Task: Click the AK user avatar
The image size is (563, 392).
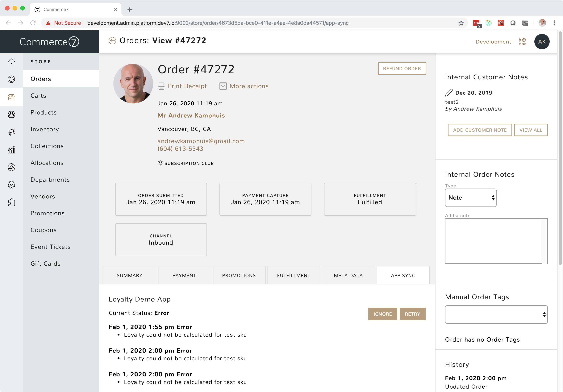Action: pyautogui.click(x=542, y=42)
